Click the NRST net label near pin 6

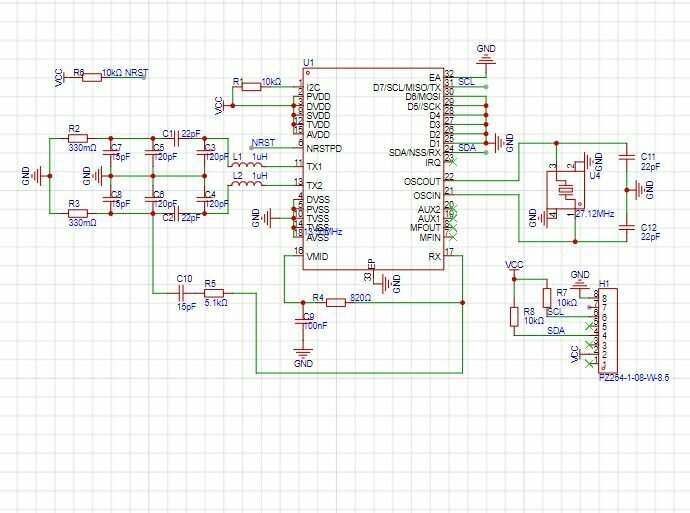click(263, 143)
